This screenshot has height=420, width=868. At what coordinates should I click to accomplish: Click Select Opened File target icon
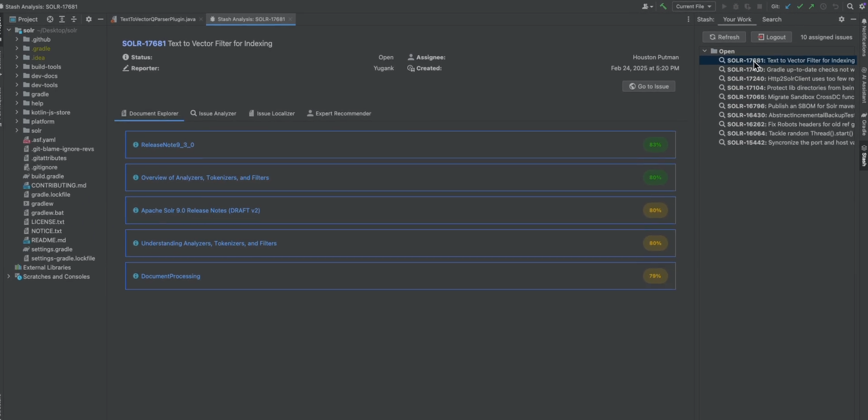(x=50, y=19)
